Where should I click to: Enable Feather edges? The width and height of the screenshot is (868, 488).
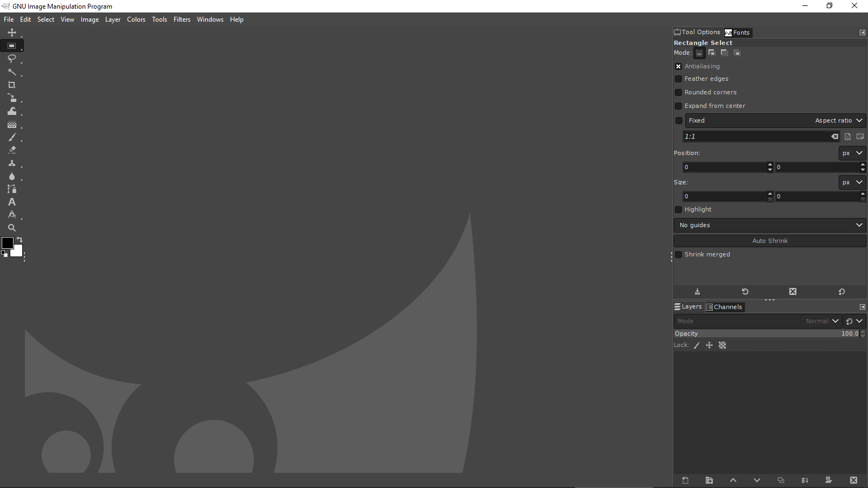(x=678, y=79)
